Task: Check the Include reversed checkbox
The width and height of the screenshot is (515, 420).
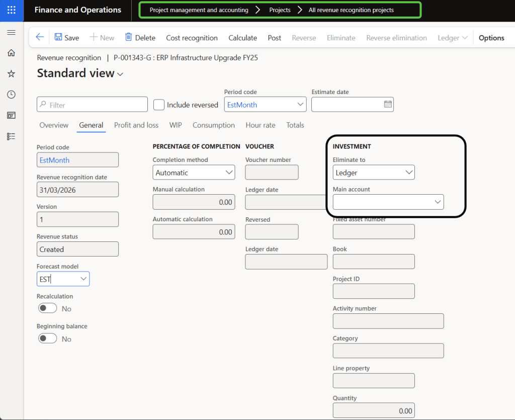Action: (159, 105)
